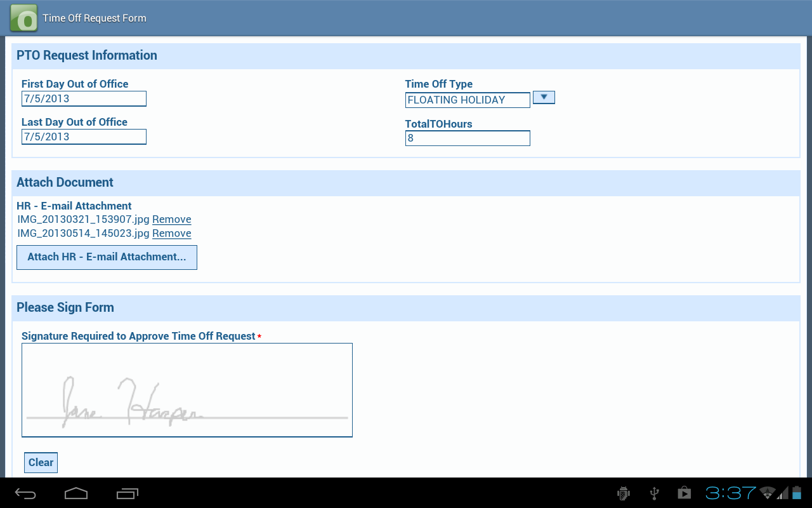Click the USB connection status icon

click(653, 493)
